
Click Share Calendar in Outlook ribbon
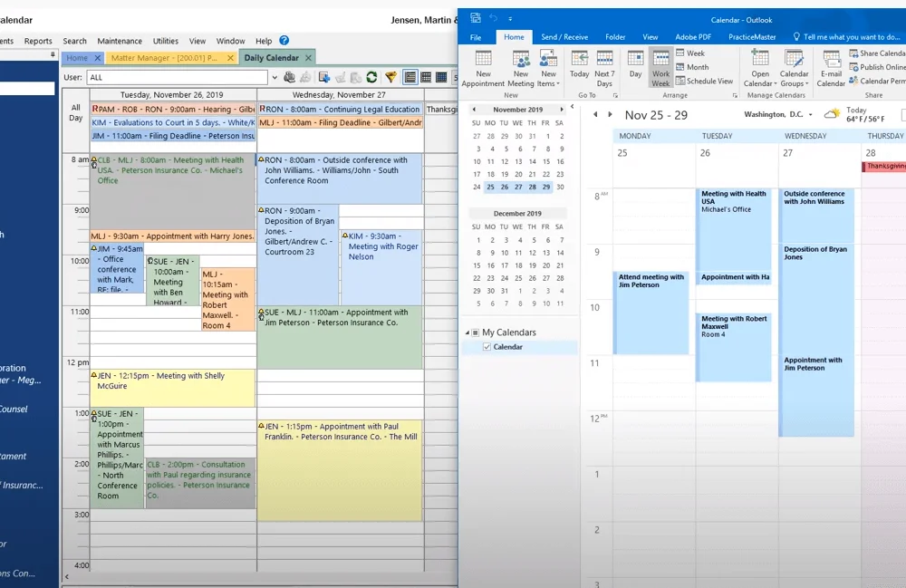tap(877, 53)
